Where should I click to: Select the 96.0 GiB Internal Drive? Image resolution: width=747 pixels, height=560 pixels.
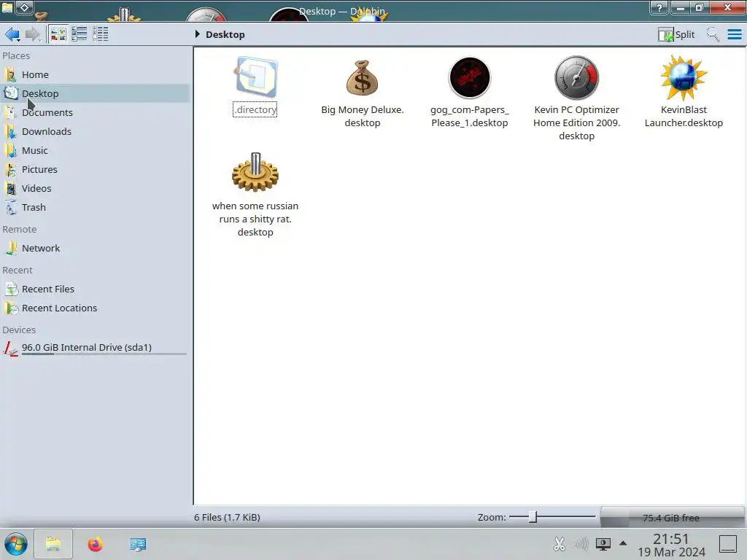coord(96,348)
